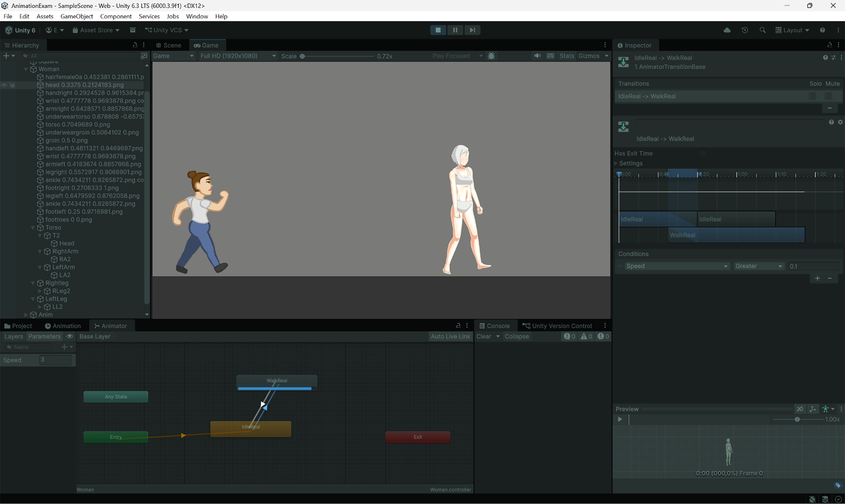Open the Unity VCS dropdown
Screen dimensions: 845x504
tap(166, 30)
